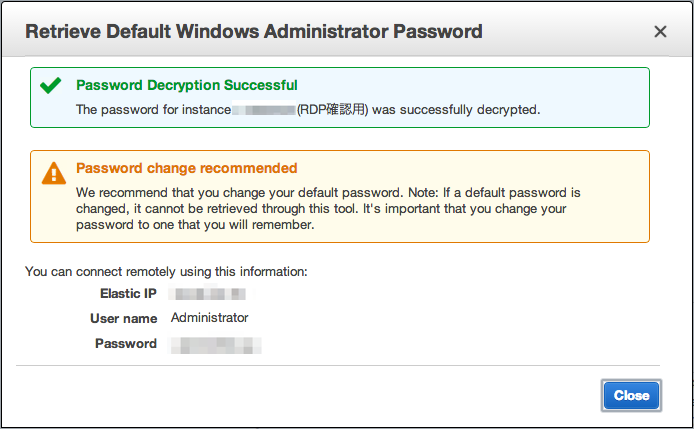The width and height of the screenshot is (694, 429).
Task: Click the blue Close button
Action: 631,395
